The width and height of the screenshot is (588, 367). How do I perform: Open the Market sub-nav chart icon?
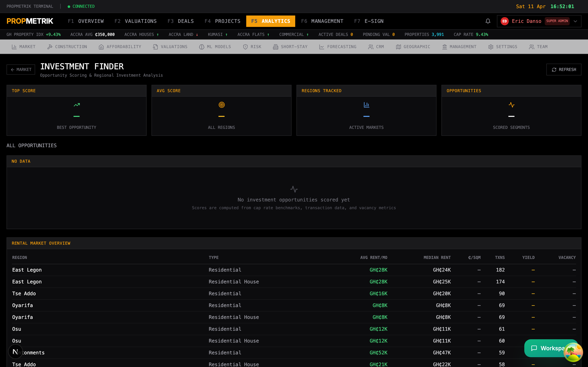pyautogui.click(x=14, y=47)
